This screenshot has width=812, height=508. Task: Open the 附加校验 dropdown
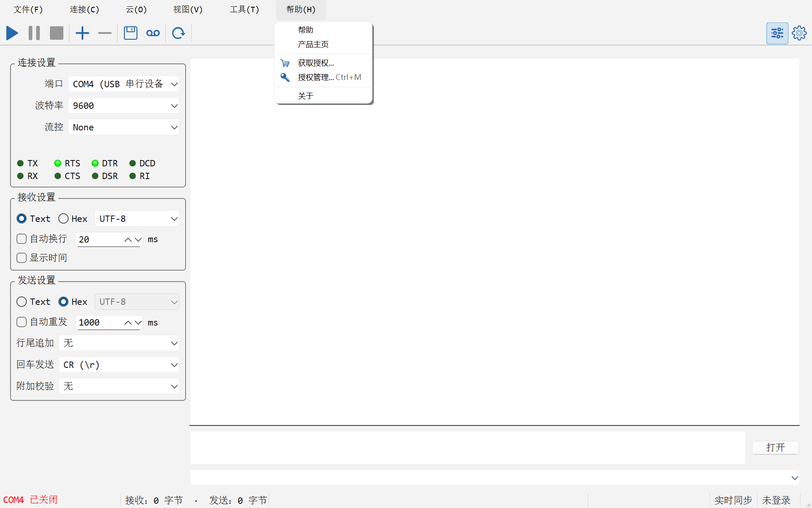coord(119,387)
